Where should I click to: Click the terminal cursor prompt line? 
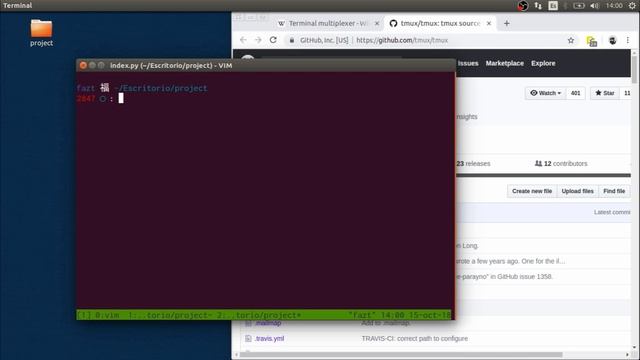pyautogui.click(x=121, y=98)
